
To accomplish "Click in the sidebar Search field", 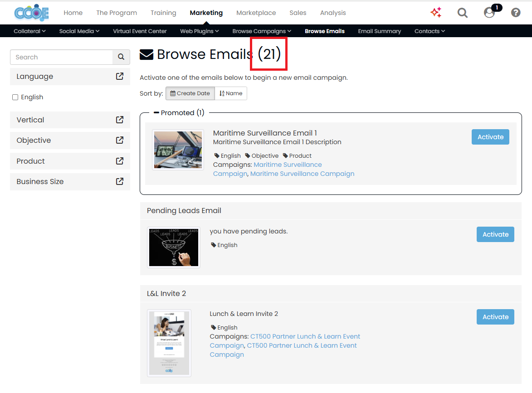I will pyautogui.click(x=61, y=57).
